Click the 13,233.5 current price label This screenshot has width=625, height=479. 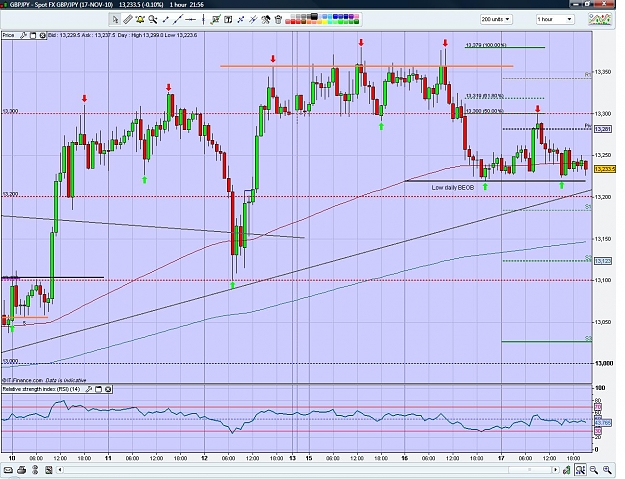(x=605, y=169)
